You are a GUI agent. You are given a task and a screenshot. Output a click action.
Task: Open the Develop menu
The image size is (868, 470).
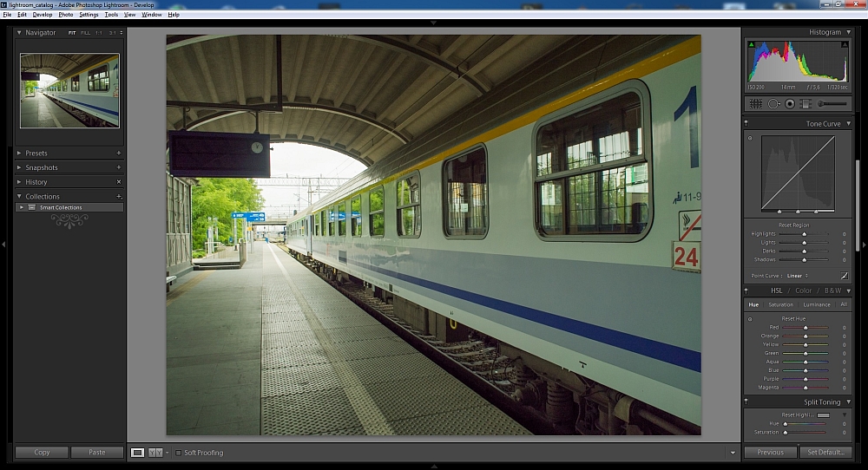(x=43, y=15)
